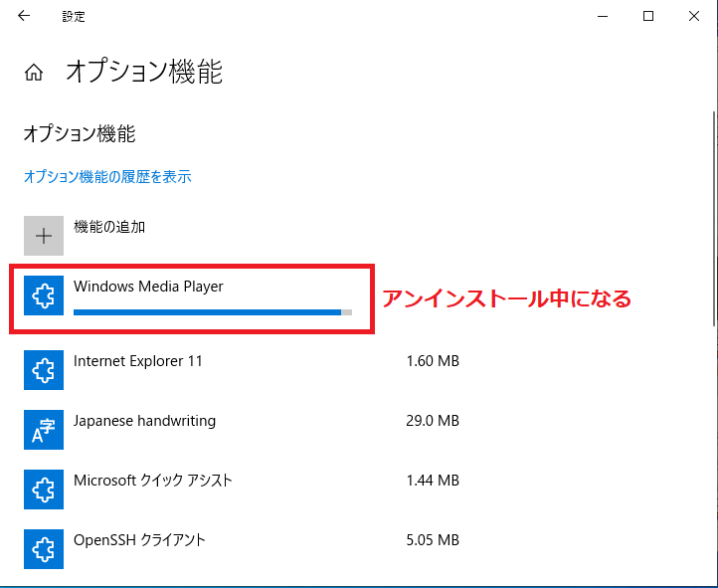Select the OpenSSH クライアント entry text

(139, 540)
